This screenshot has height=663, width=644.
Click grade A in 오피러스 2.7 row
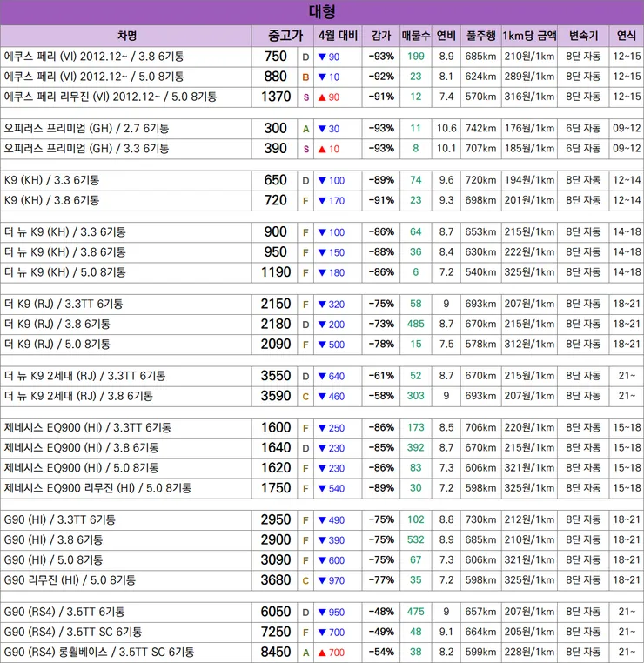305,129
